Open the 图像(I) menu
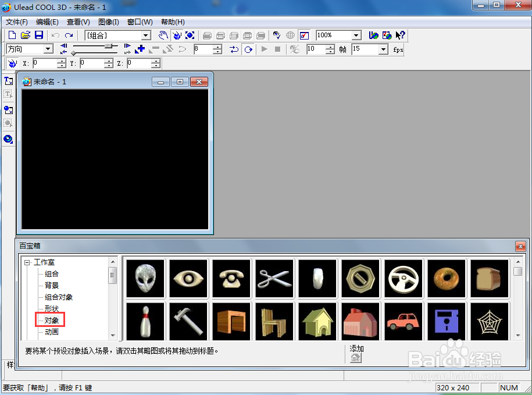 coord(109,22)
